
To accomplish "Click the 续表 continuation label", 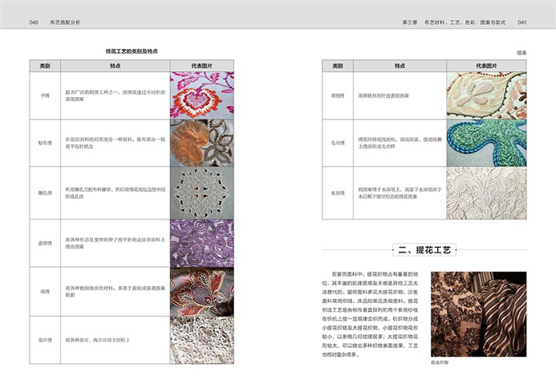I will [521, 52].
